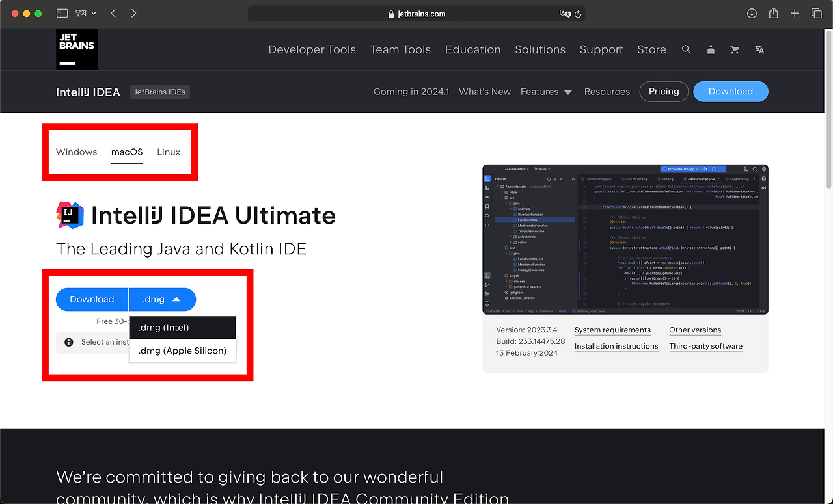Choose the .dmg (Apple Silicon) option
Screen dimensions: 833x504
pos(182,351)
